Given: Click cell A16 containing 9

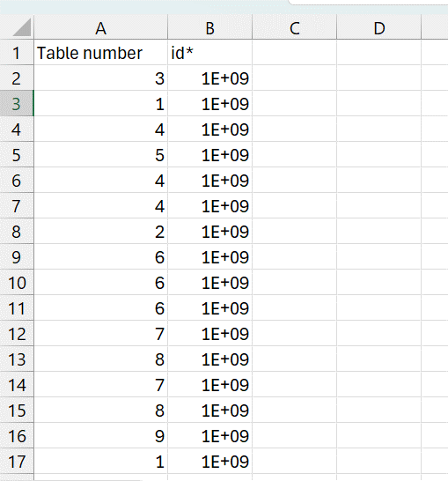Looking at the screenshot, I should pyautogui.click(x=101, y=436).
